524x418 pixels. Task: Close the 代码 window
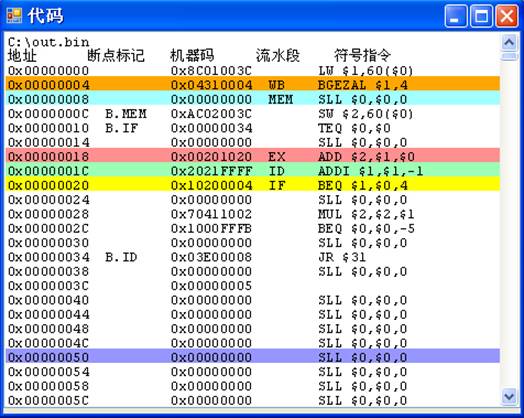(x=507, y=16)
